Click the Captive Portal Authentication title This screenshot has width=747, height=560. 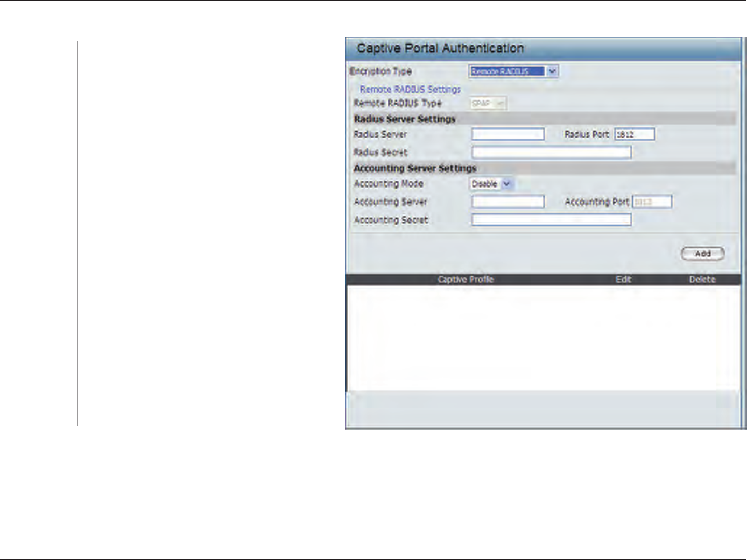440,48
